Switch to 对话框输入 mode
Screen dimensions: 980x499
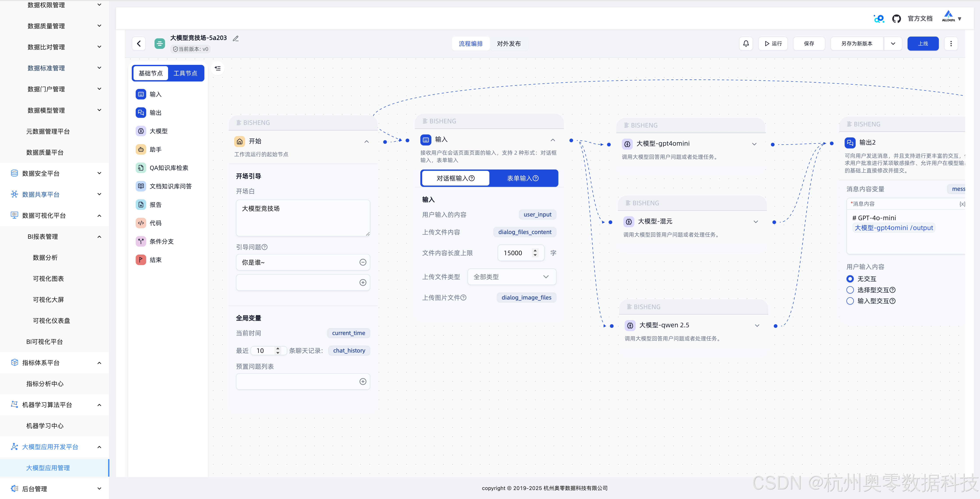[x=455, y=178]
